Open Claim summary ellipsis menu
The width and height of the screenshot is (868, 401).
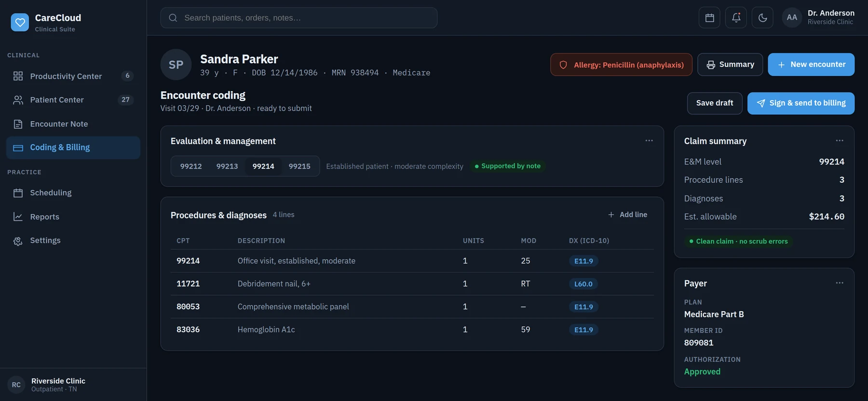coord(840,141)
